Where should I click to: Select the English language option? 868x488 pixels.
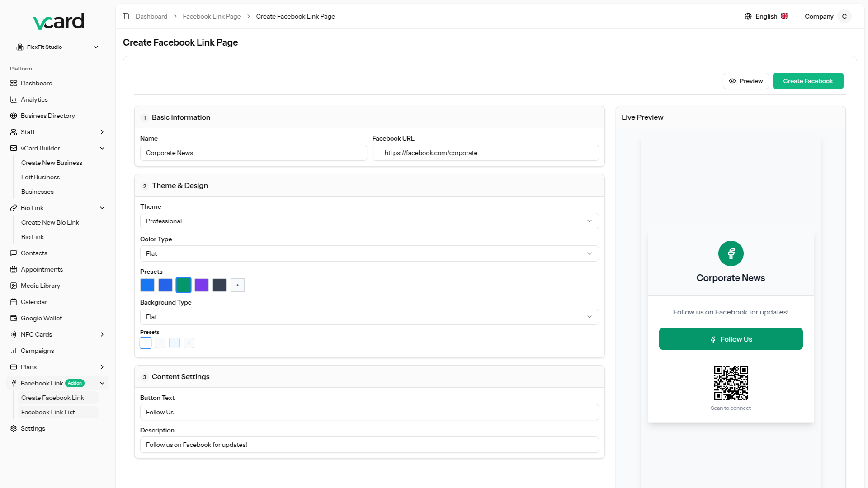tap(766, 16)
